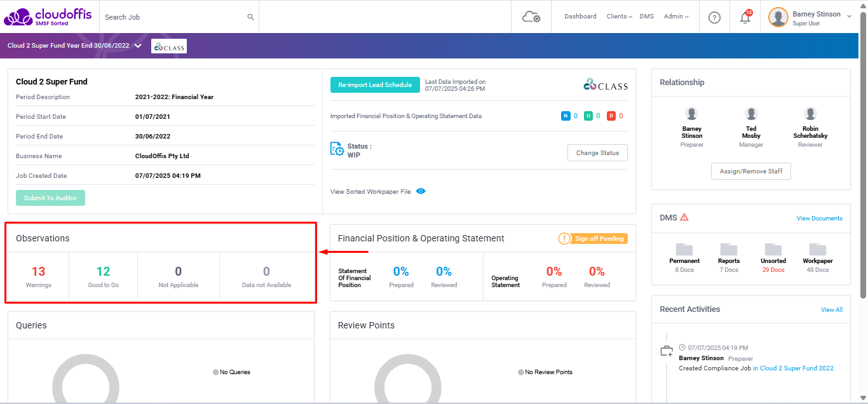Expand the user profile dropdown arrow
The image size is (868, 404).
(850, 17)
